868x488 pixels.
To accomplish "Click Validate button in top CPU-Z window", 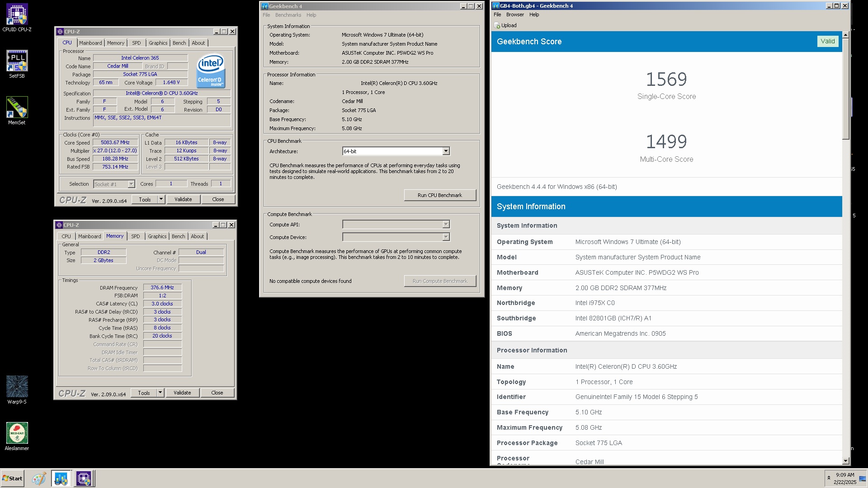I will point(183,199).
